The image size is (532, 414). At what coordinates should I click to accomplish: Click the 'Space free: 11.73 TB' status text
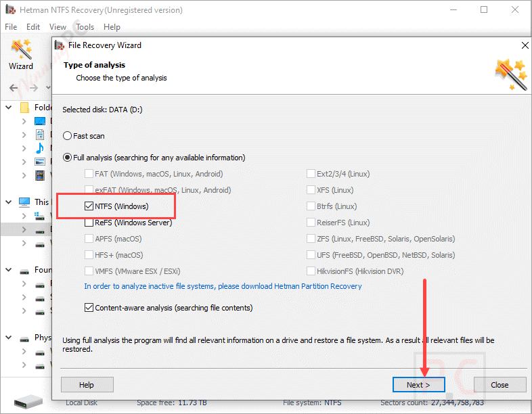(x=172, y=402)
